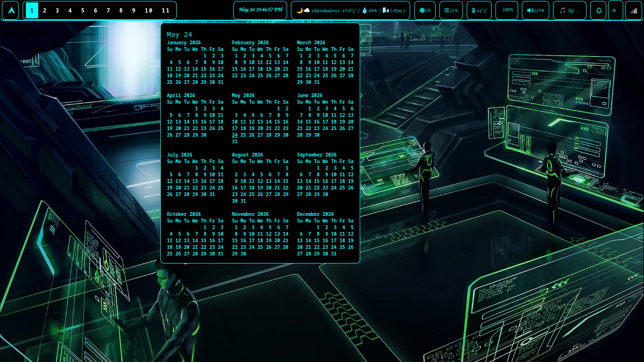Click the September 2026 month title
The width and height of the screenshot is (644, 362).
point(317,155)
